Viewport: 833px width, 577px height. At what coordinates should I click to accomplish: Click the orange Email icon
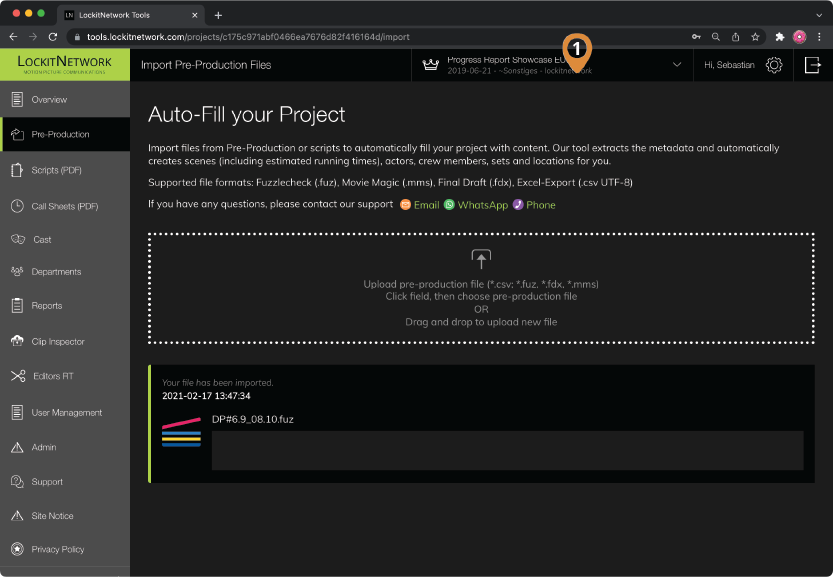(x=405, y=205)
